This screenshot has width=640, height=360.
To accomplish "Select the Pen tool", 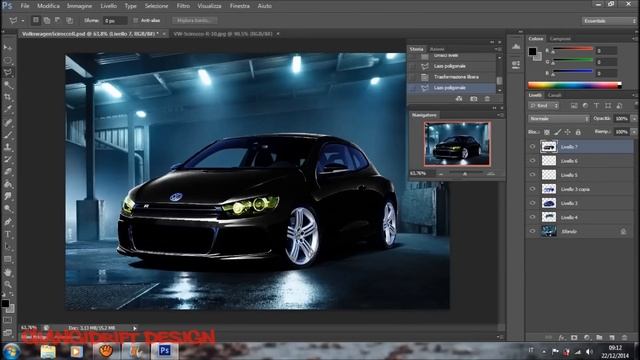I will pos(7,222).
